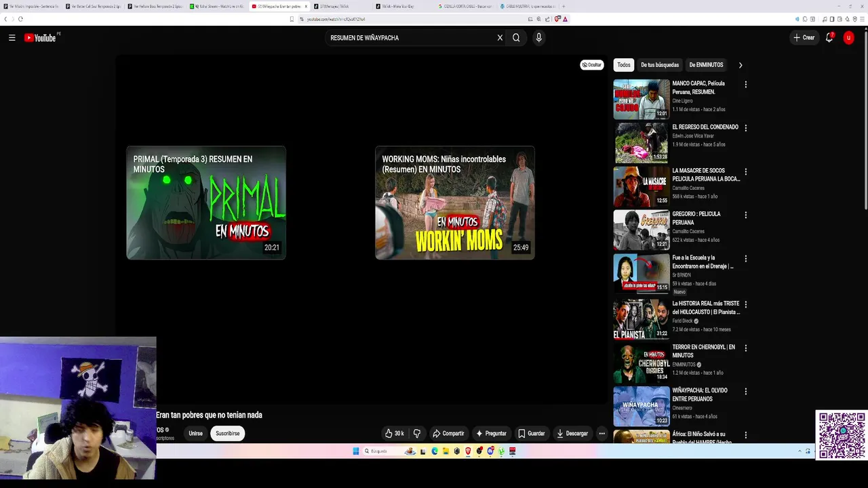
Task: Open options for GREGORIO PELICULA PERUANA
Action: pos(745,215)
